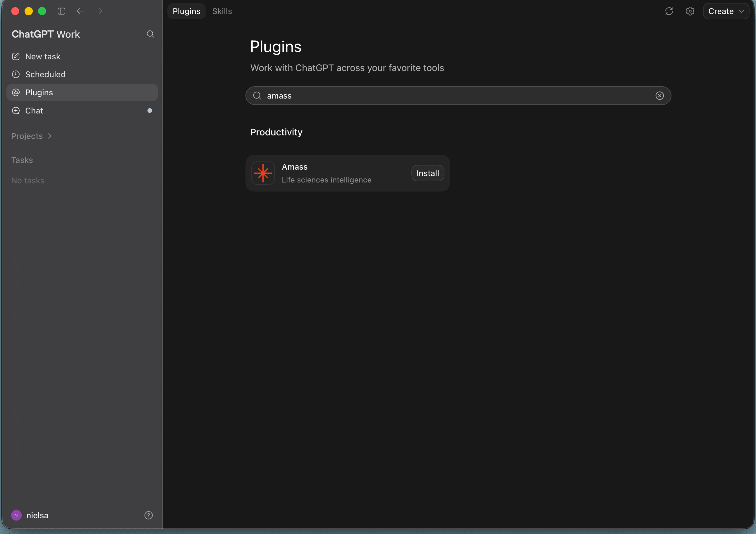
Task: Click the Chat bubble plus icon
Action: [x=16, y=111]
